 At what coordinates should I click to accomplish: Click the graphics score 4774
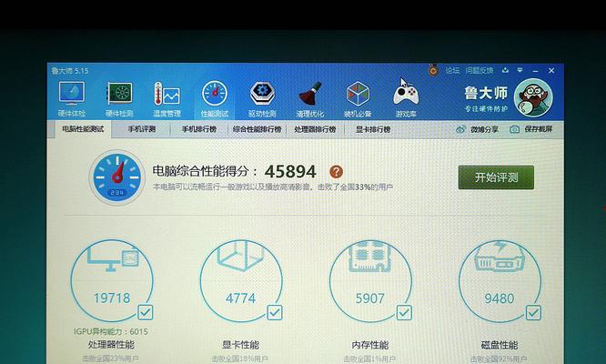click(241, 298)
